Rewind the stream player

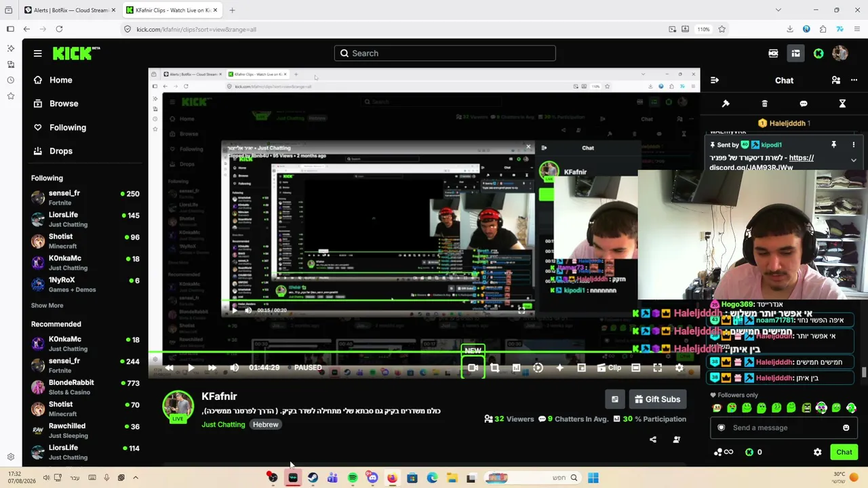click(x=170, y=368)
